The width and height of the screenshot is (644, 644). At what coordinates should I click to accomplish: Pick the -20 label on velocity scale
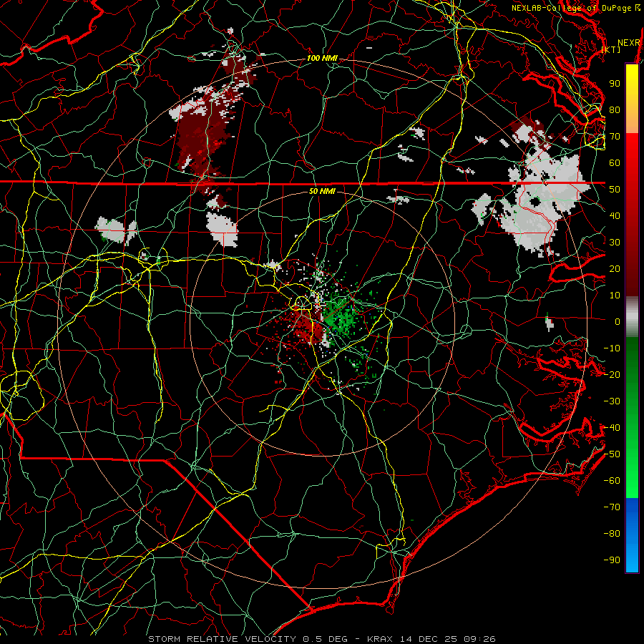pyautogui.click(x=612, y=375)
